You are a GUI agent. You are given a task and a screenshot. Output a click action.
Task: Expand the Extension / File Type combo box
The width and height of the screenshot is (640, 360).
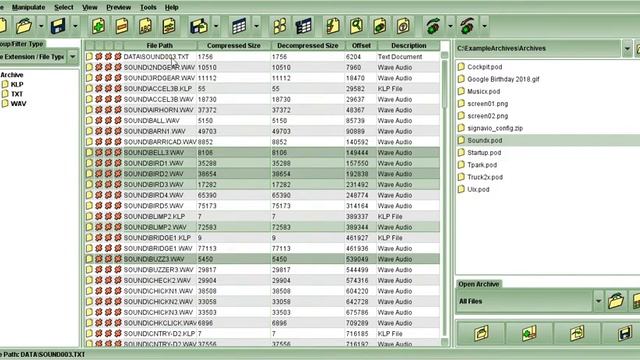point(73,57)
